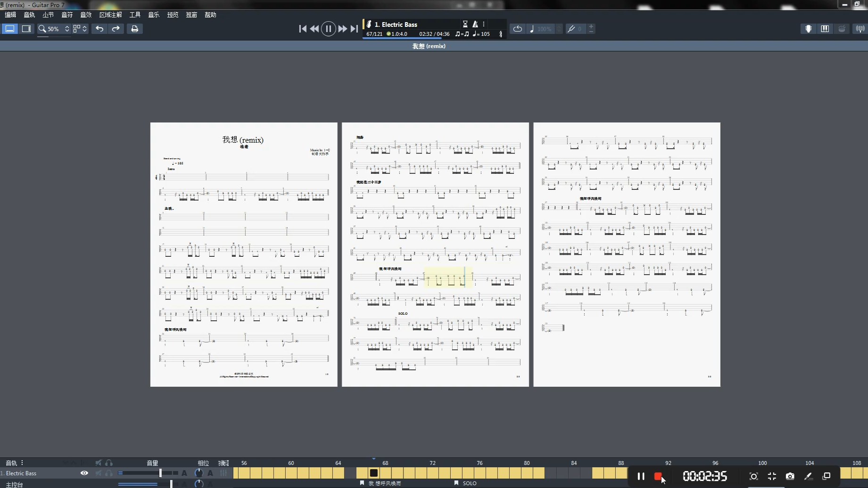Open the 帮助 menu

point(210,15)
